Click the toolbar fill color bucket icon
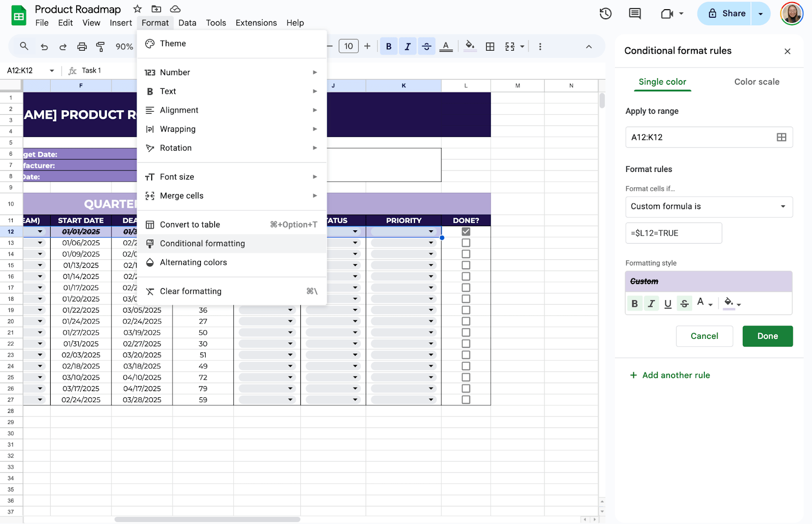This screenshot has width=812, height=524. pos(470,46)
